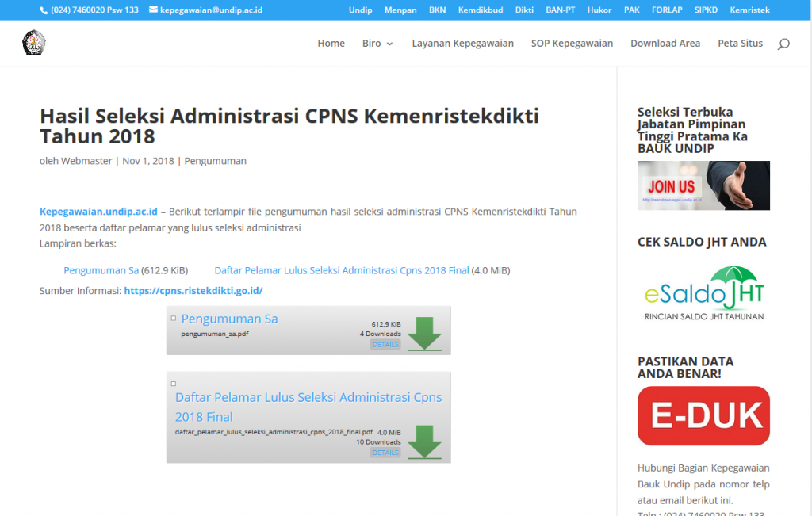Open the Pengumuman category link under the title
This screenshot has width=812, height=516.
tap(215, 161)
